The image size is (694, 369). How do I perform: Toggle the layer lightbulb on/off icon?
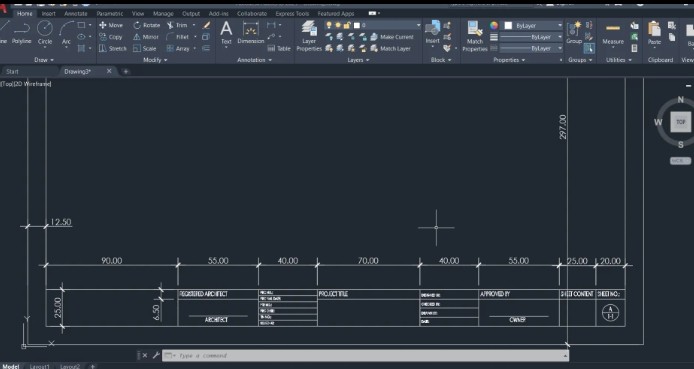click(329, 25)
